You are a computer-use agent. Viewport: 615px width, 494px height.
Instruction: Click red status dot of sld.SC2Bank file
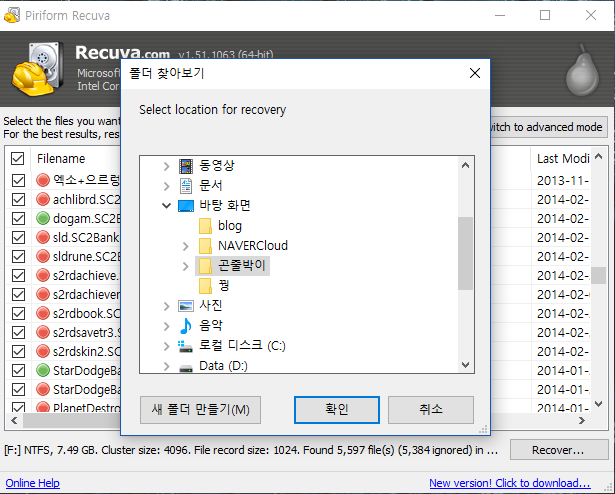pyautogui.click(x=43, y=237)
